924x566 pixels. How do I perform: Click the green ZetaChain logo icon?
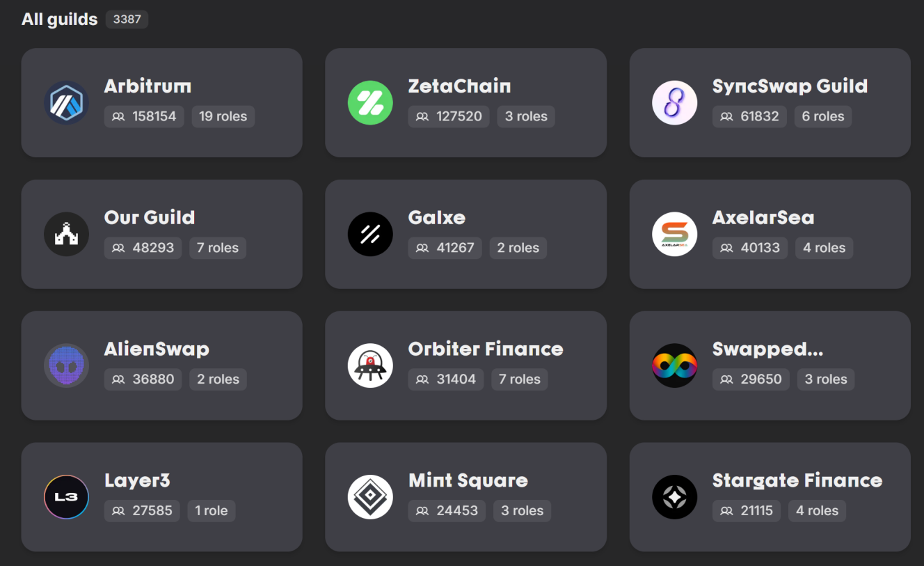point(370,103)
